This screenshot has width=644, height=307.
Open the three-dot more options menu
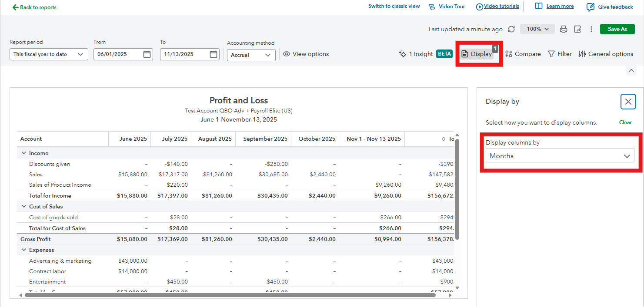pyautogui.click(x=591, y=29)
